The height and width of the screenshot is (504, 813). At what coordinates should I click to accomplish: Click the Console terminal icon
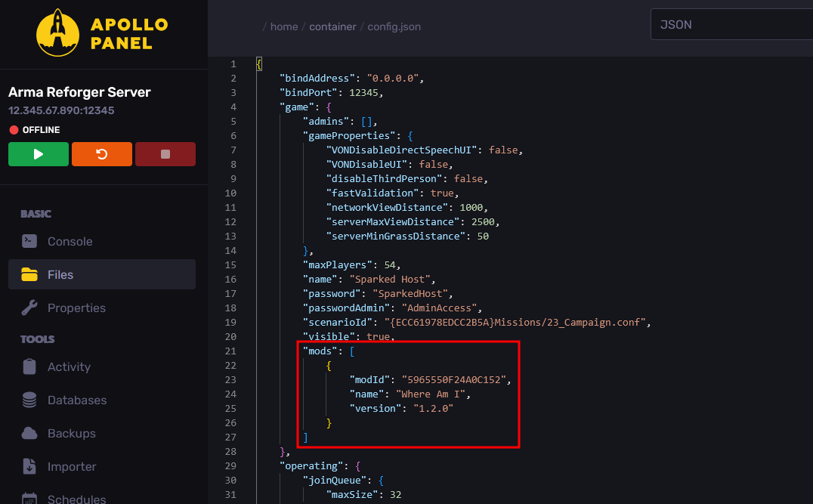coord(29,241)
